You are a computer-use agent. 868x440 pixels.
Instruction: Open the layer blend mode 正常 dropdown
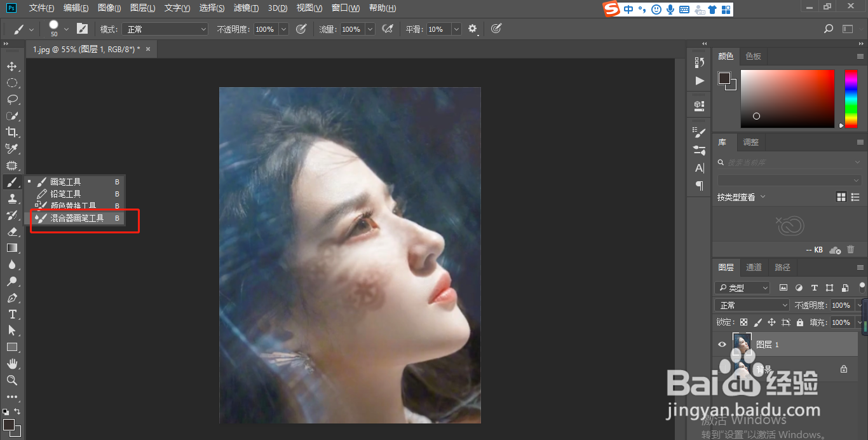[752, 305]
